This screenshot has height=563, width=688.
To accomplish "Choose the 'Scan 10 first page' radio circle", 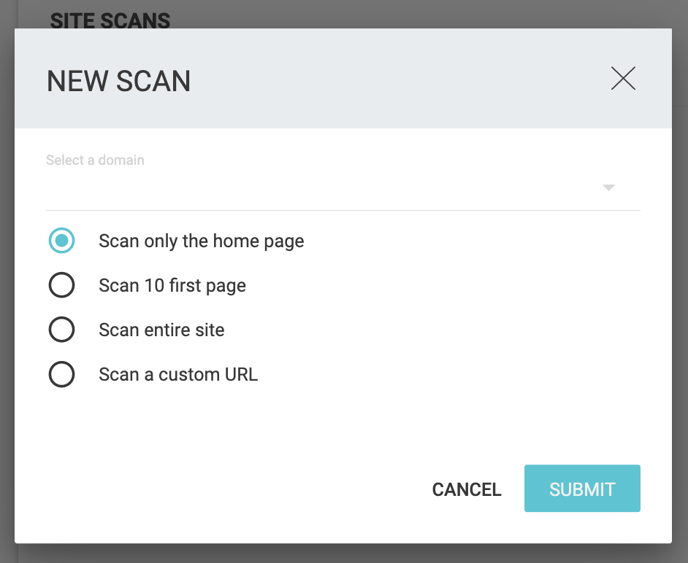I will [61, 285].
